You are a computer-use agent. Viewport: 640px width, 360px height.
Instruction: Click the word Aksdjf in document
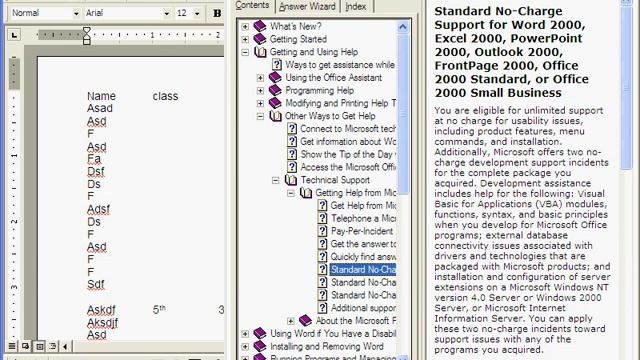pyautogui.click(x=102, y=323)
